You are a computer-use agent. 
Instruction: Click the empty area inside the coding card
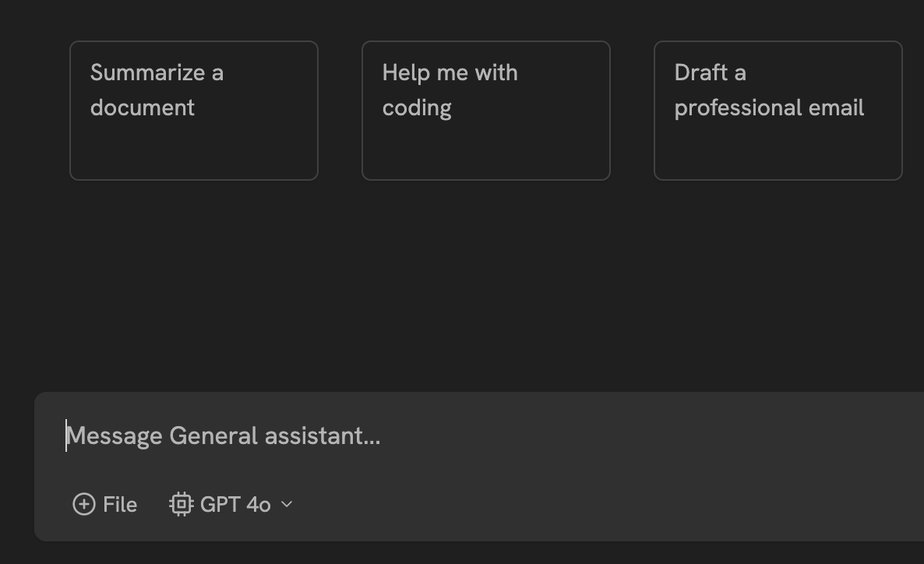click(x=485, y=152)
